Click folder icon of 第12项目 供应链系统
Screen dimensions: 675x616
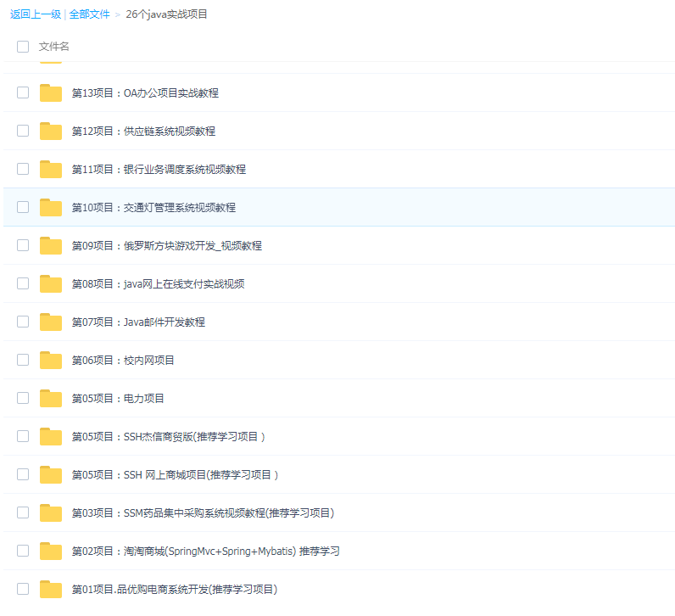51,131
